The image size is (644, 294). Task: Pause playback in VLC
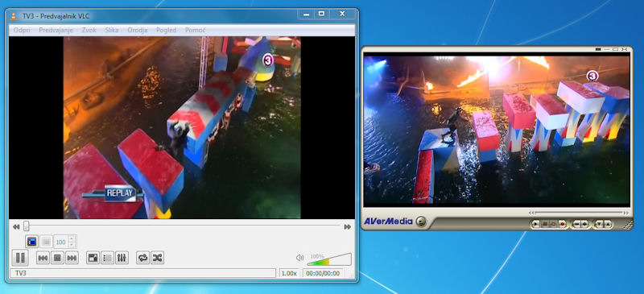point(19,258)
